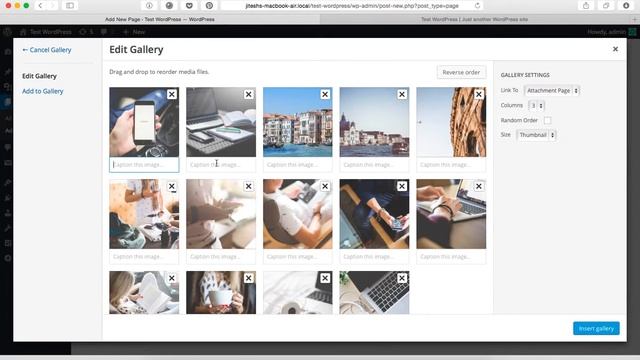The height and width of the screenshot is (360, 640).
Task: Click caption field under laptop notebook image
Action: (x=221, y=165)
